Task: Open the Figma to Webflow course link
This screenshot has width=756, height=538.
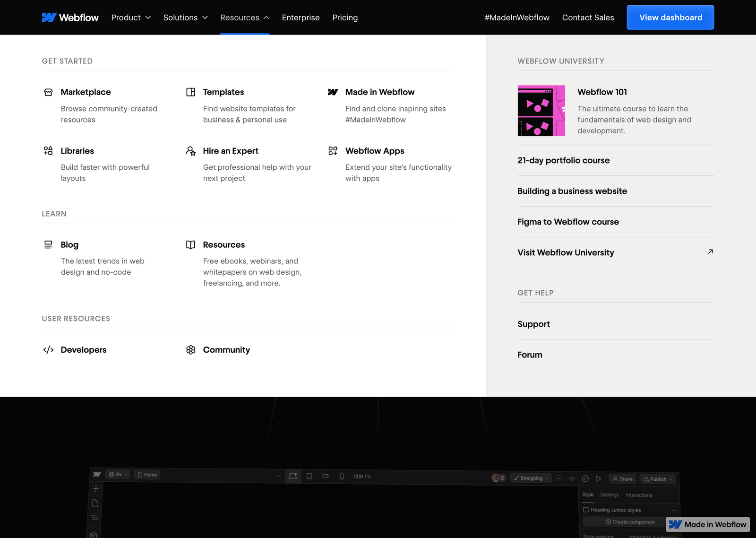Action: coord(568,222)
